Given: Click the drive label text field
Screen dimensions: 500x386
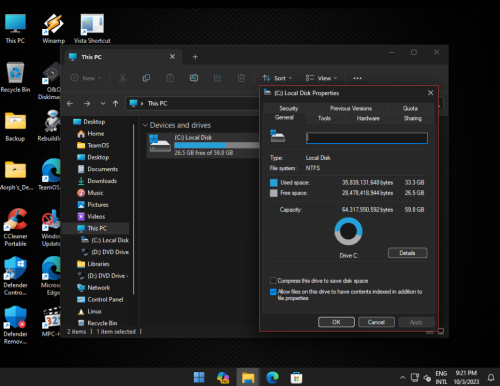Looking at the screenshot, I should (x=367, y=138).
